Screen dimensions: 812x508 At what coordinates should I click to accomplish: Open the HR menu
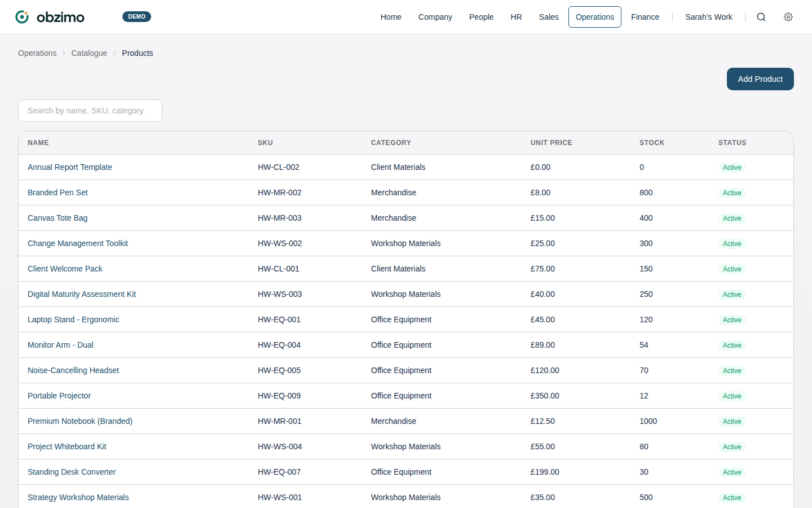click(x=516, y=17)
